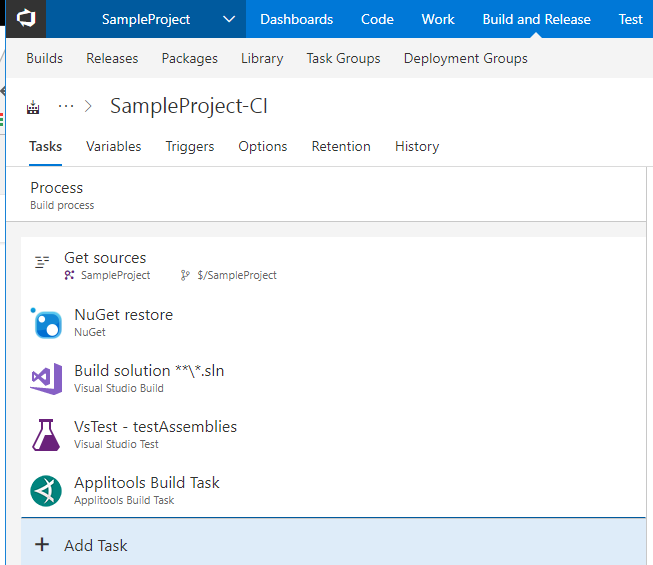Open the Triggers tab

(189, 146)
